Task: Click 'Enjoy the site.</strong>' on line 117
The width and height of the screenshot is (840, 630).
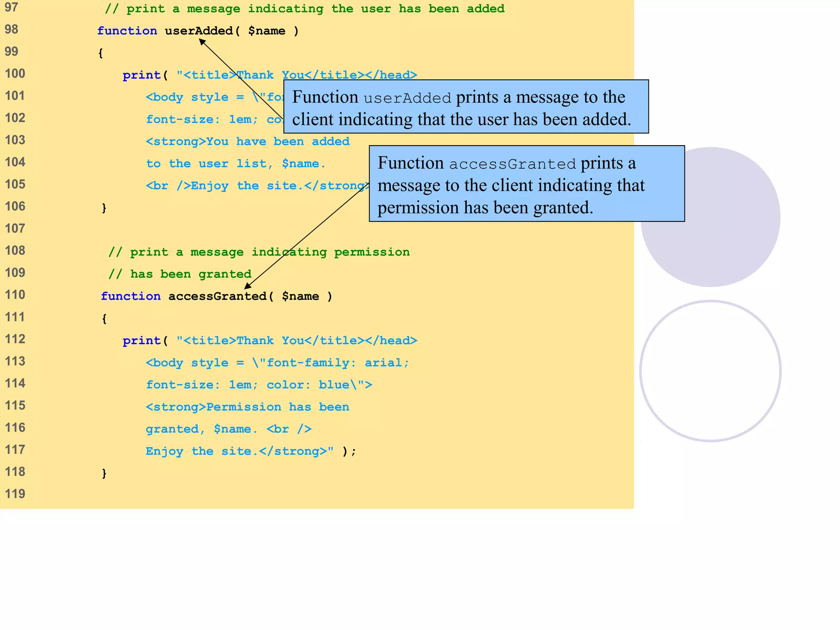Action: [237, 451]
